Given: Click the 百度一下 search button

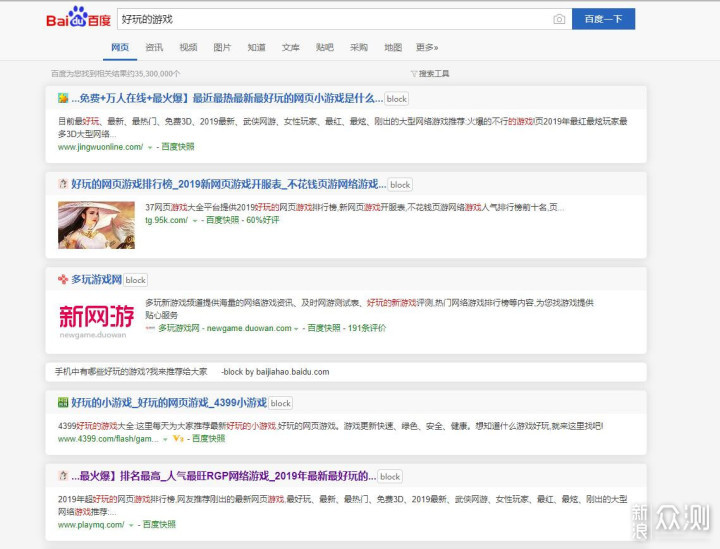Looking at the screenshot, I should pyautogui.click(x=603, y=19).
